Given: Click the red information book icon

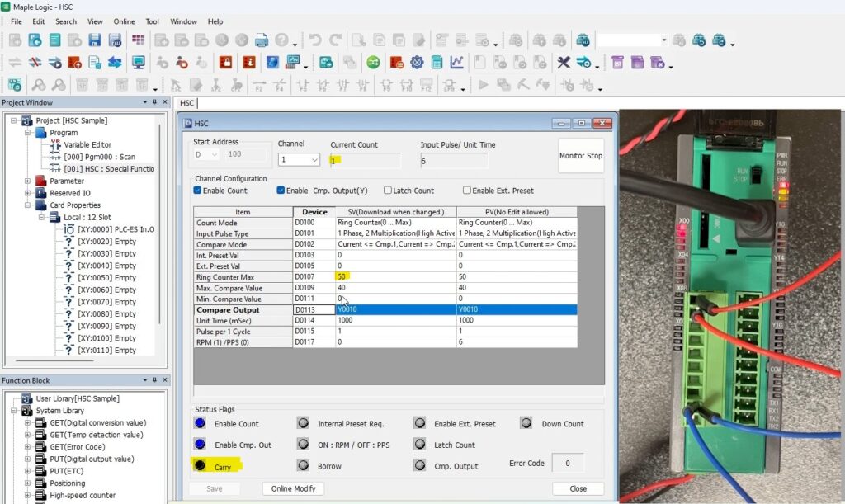Looking at the screenshot, I should (x=249, y=63).
